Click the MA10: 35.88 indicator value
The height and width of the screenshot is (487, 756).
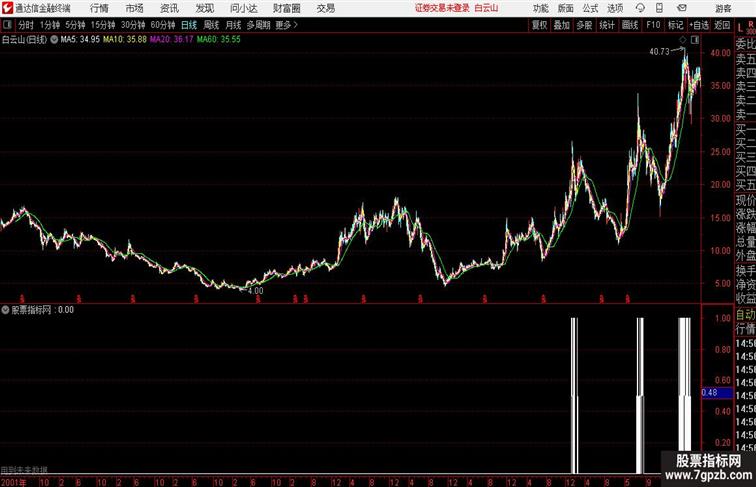point(125,40)
